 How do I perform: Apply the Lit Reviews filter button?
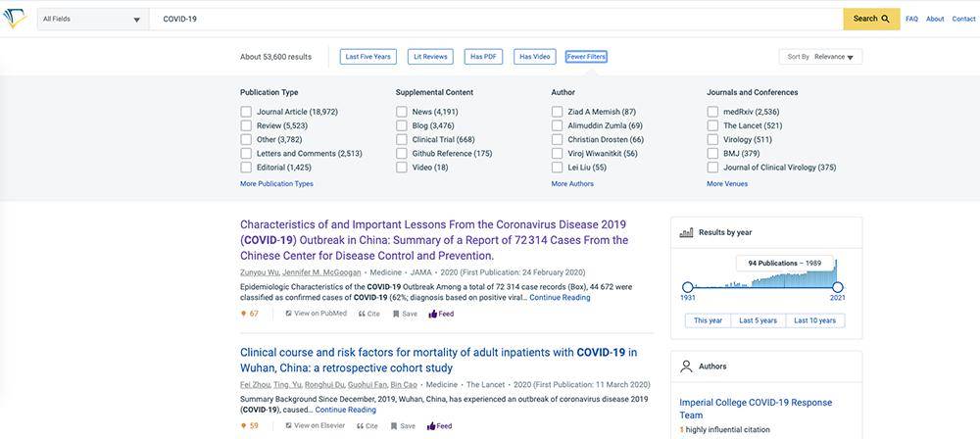(430, 57)
